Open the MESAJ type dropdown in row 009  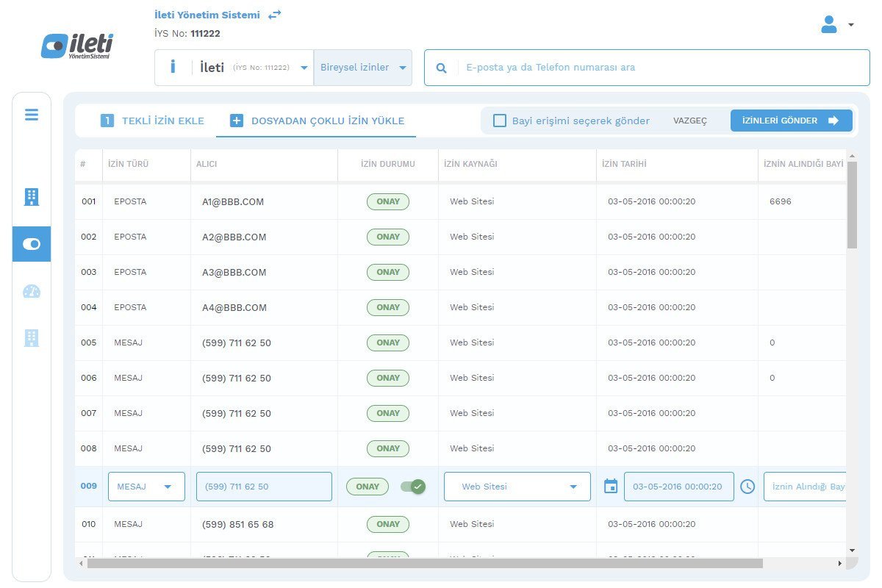point(146,487)
